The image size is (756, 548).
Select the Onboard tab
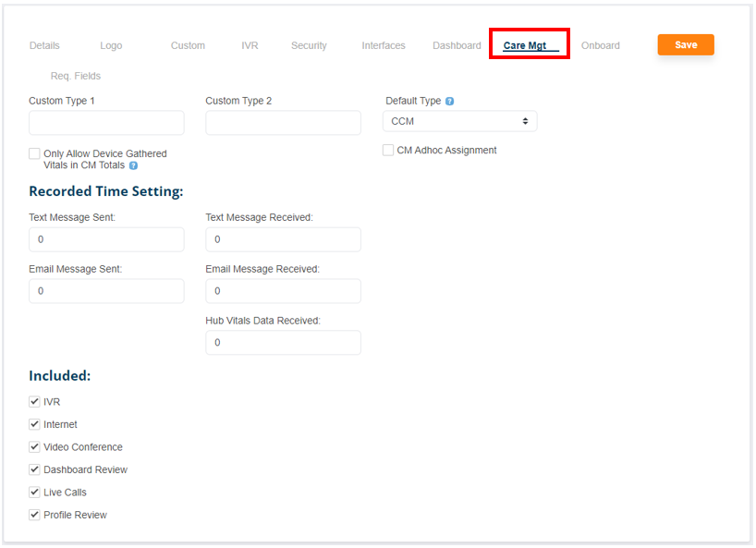pos(601,45)
